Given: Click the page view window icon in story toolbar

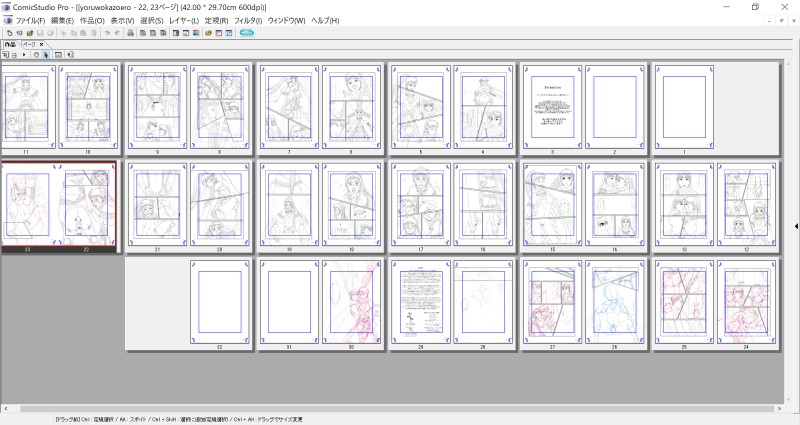Looking at the screenshot, I should click(x=59, y=55).
